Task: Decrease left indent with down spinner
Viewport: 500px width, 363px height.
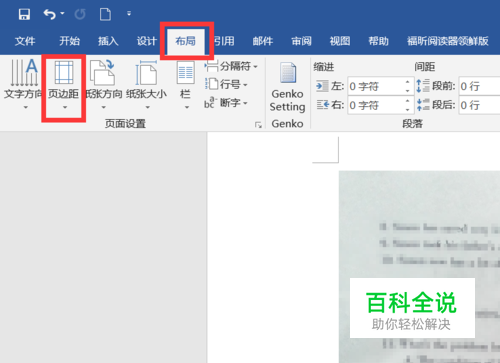Action: [408, 91]
